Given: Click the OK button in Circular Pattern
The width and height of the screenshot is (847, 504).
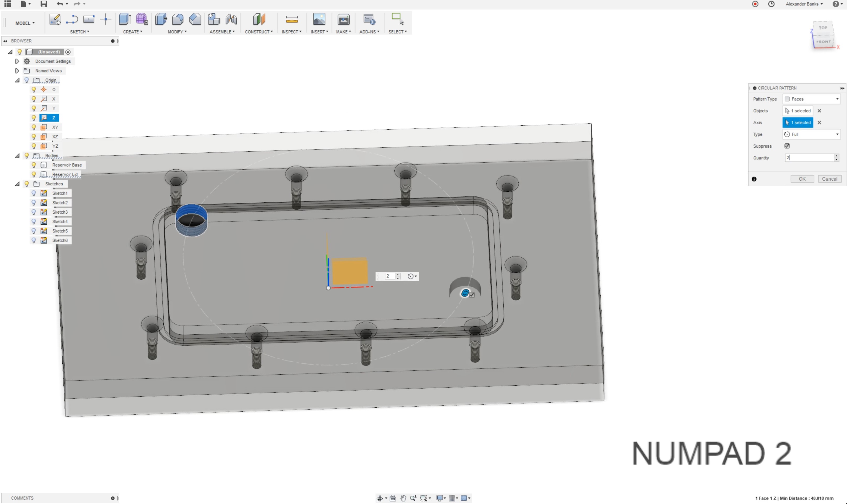Looking at the screenshot, I should pos(802,179).
